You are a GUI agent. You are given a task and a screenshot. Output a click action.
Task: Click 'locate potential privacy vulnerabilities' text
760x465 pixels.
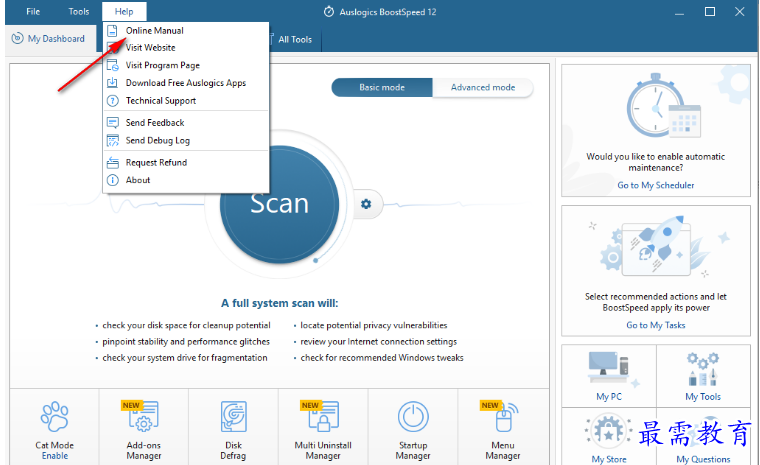point(374,325)
